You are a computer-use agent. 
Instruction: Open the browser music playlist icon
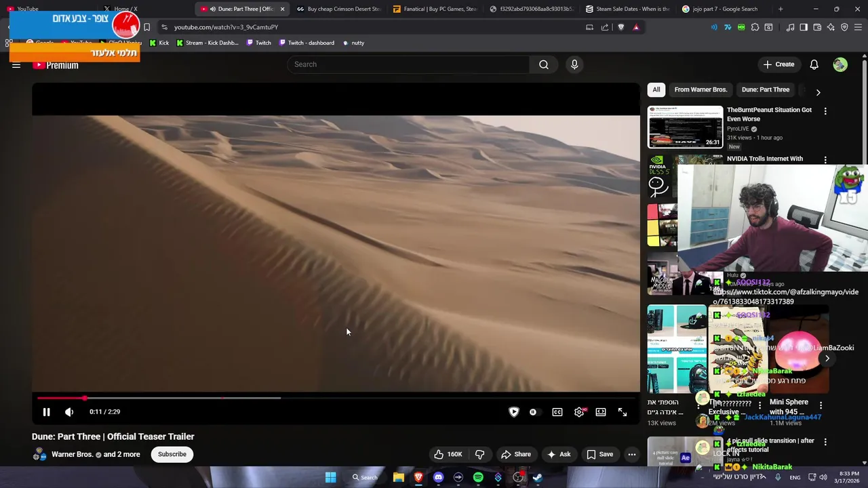(x=790, y=27)
